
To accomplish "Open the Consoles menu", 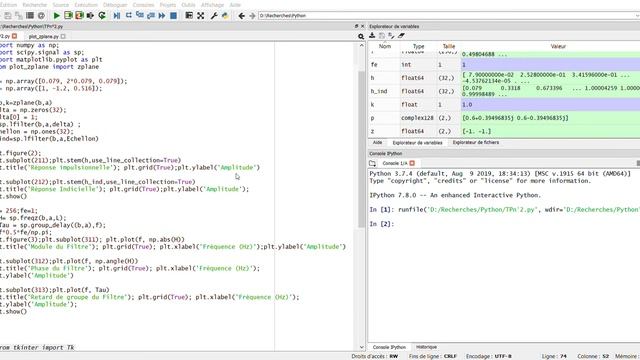I will coord(143,5).
